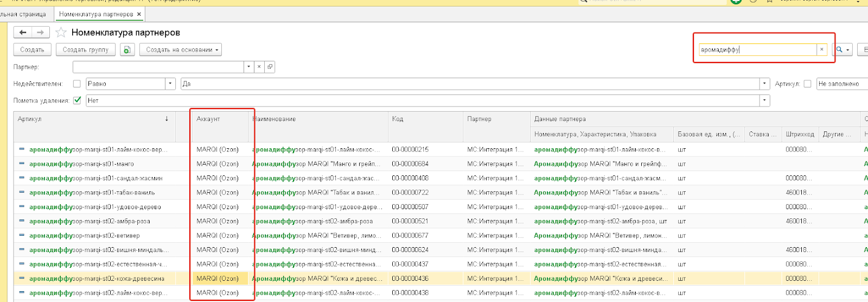The height and width of the screenshot is (302, 868).
Task: Switch to the Начальная страница tab
Action: coord(23,14)
